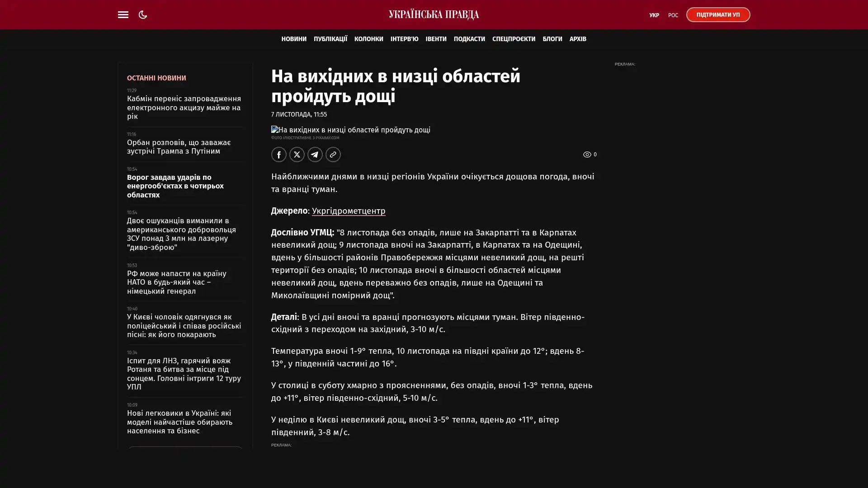Click the article's illustrative photo
The height and width of the screenshot is (488, 868).
click(350, 130)
